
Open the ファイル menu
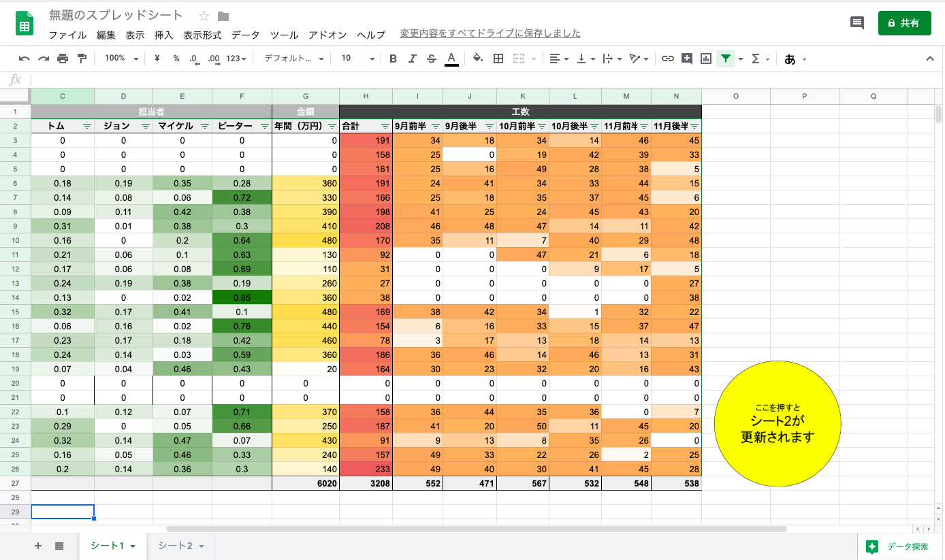(67, 35)
